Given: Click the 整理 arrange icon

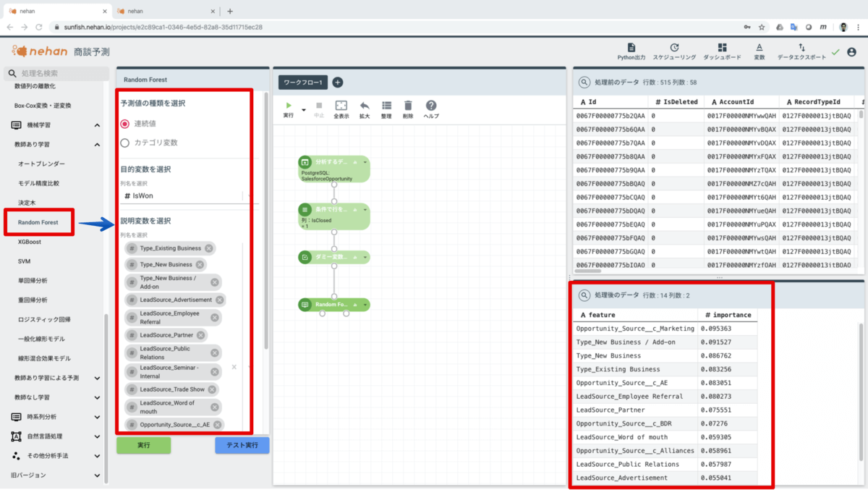Looking at the screenshot, I should 386,105.
